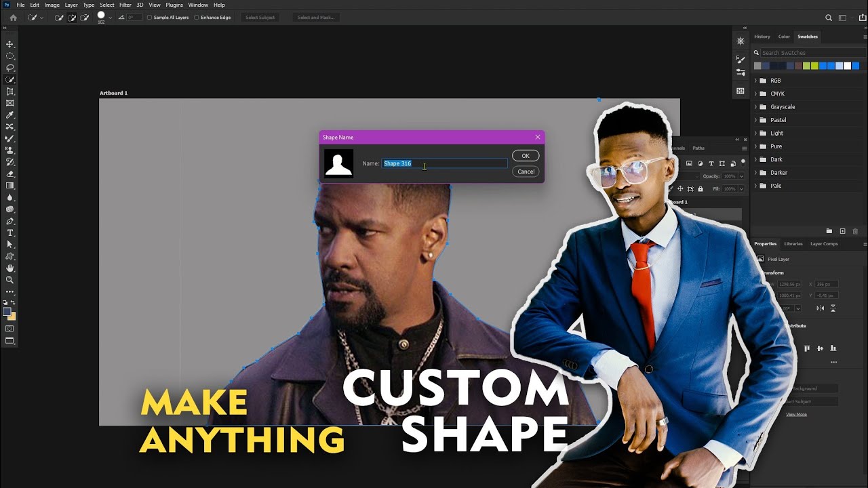Screen dimensions: 868x488
Task: Create new swatch in Swatches panel
Action: [842, 231]
